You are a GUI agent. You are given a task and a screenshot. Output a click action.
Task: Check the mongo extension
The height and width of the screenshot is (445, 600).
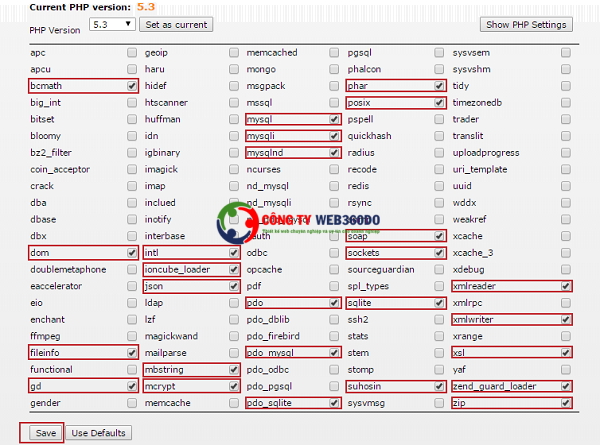334,69
